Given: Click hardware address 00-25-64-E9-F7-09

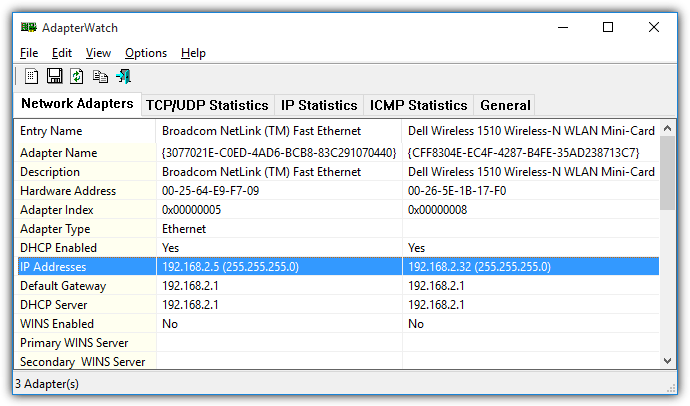Looking at the screenshot, I should (210, 191).
